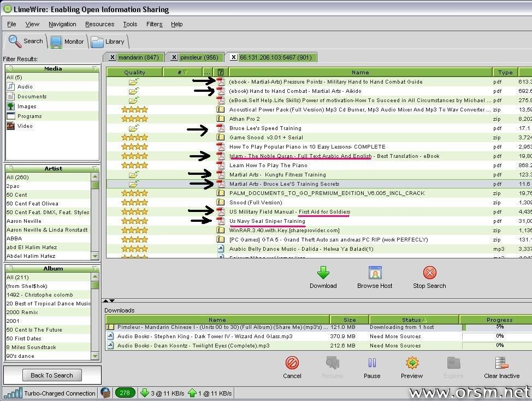Click the audio icon for Stephen King download

(x=110, y=336)
